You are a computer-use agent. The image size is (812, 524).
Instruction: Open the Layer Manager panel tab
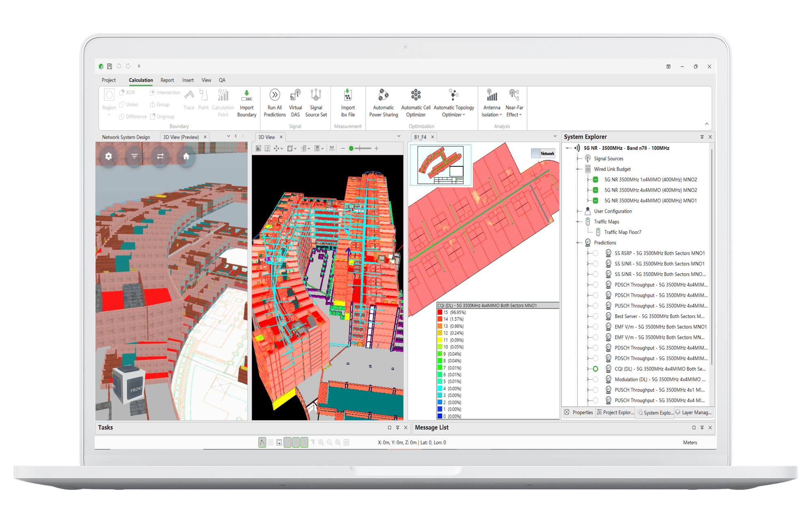click(x=693, y=412)
